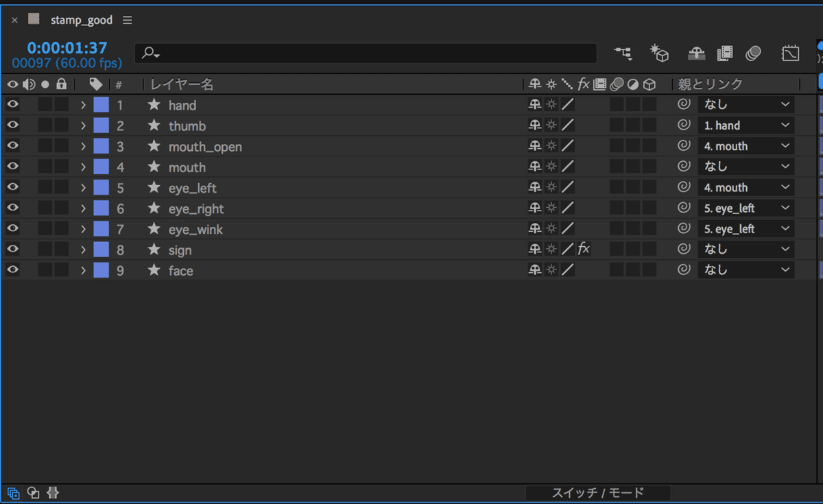Click the audio speaker column header icon
Image resolution: width=823 pixels, height=504 pixels.
point(29,84)
